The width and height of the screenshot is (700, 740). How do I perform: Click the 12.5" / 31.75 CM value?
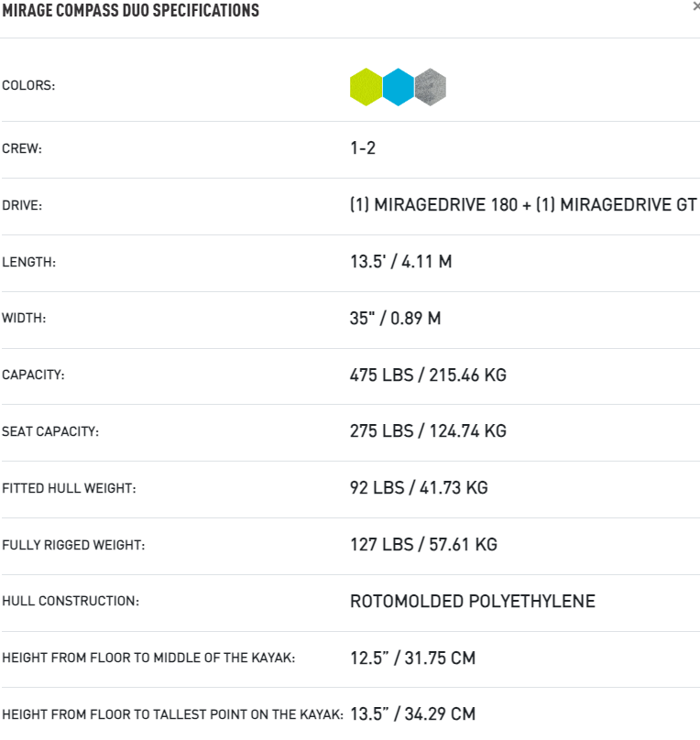tap(412, 658)
